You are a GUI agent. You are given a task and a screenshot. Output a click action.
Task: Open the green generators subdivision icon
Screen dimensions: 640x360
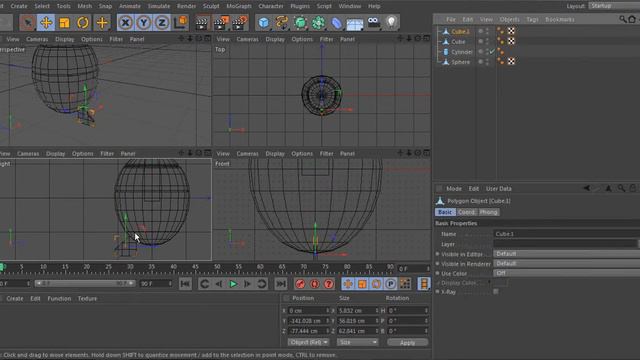click(300, 22)
